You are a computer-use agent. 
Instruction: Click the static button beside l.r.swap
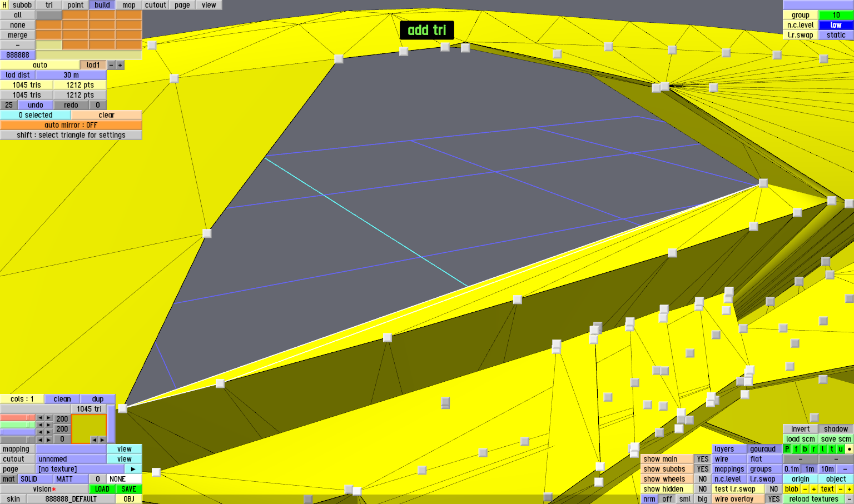coord(836,35)
